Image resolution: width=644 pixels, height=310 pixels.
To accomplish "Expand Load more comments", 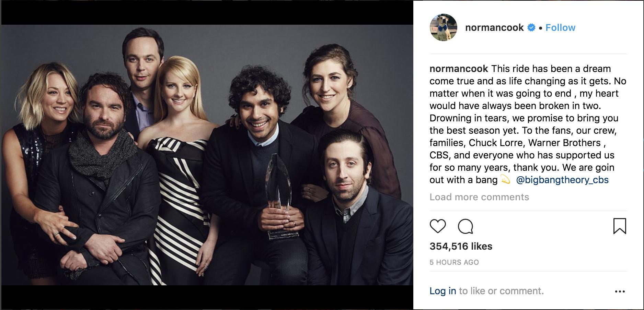I will pyautogui.click(x=479, y=197).
